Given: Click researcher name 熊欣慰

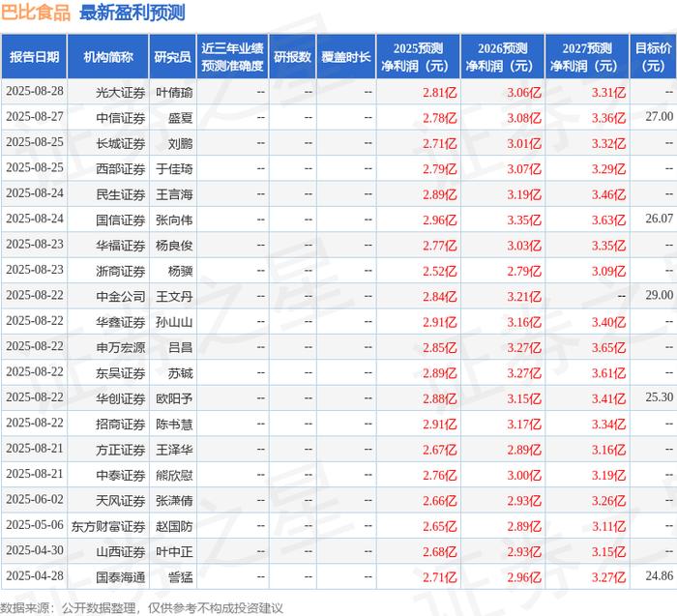Looking at the screenshot, I should tap(174, 475).
